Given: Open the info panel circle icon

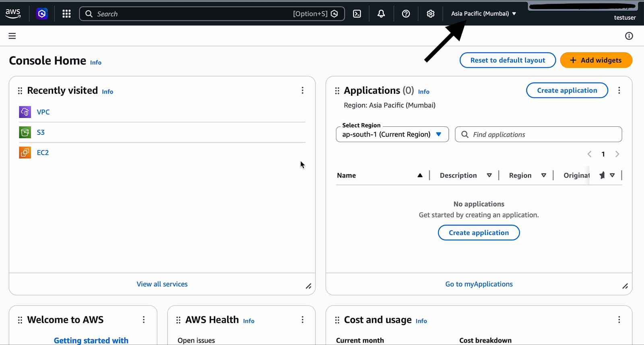Looking at the screenshot, I should pos(629,36).
